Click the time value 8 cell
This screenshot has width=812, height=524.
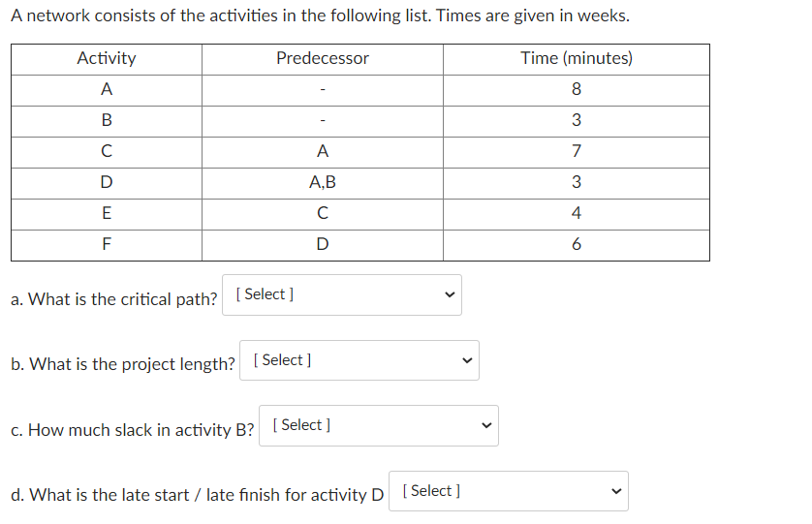point(576,89)
